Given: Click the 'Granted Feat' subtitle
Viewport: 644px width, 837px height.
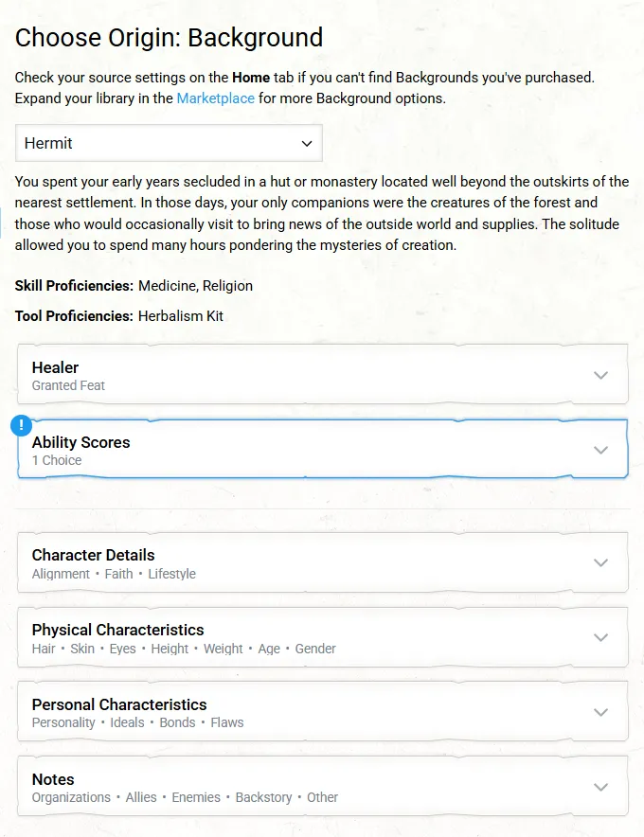Looking at the screenshot, I should click(x=68, y=385).
